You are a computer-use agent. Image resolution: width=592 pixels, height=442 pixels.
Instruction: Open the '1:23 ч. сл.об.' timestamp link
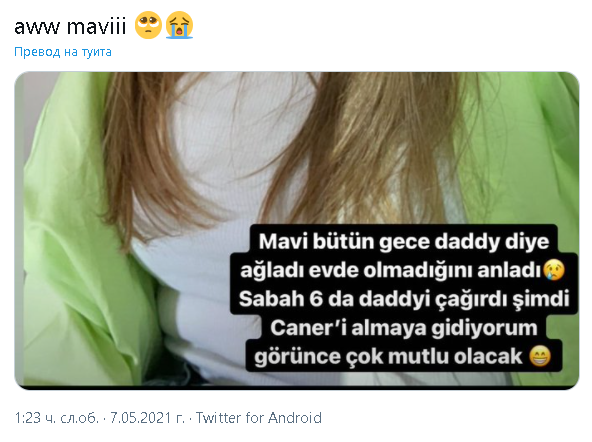[57, 418]
